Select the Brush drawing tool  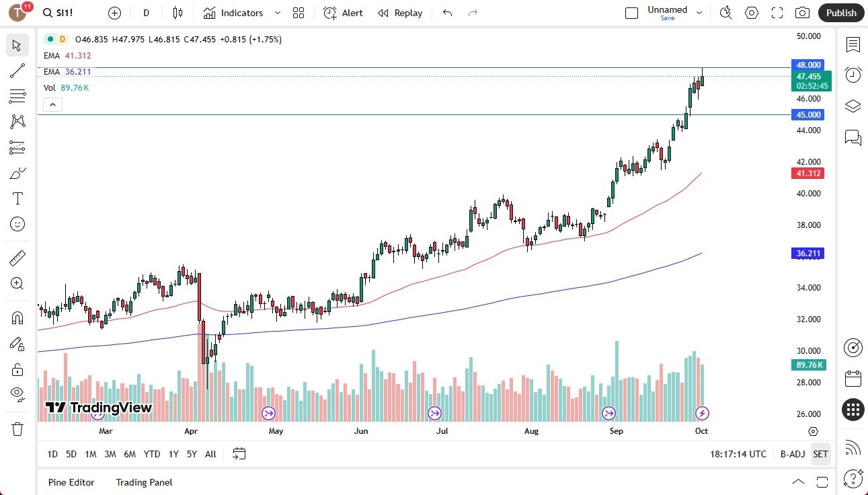point(17,173)
